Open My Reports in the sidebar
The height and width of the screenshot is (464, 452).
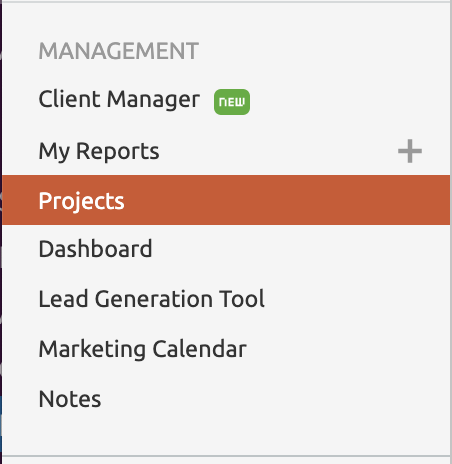pyautogui.click(x=99, y=151)
